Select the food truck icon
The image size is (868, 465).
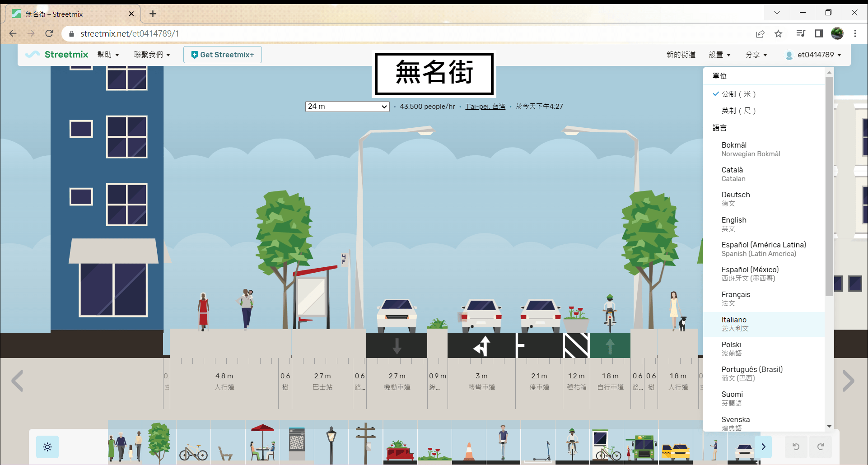(641, 447)
